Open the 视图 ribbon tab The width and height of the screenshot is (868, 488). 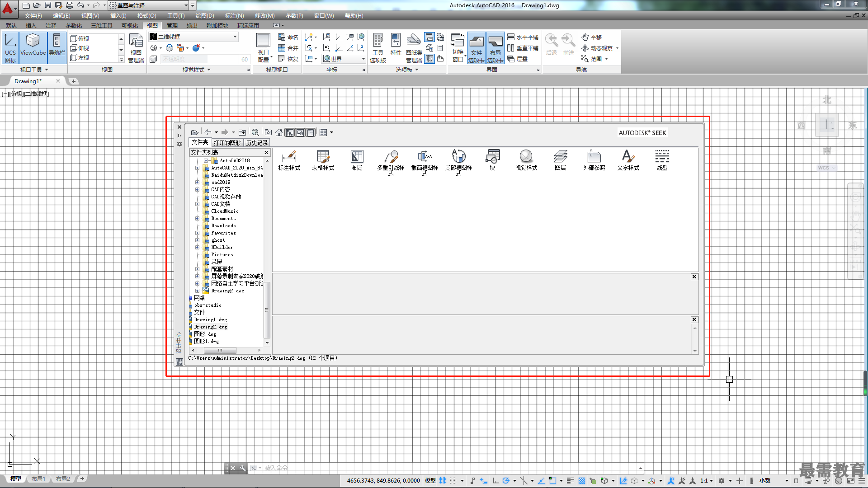[x=152, y=25]
